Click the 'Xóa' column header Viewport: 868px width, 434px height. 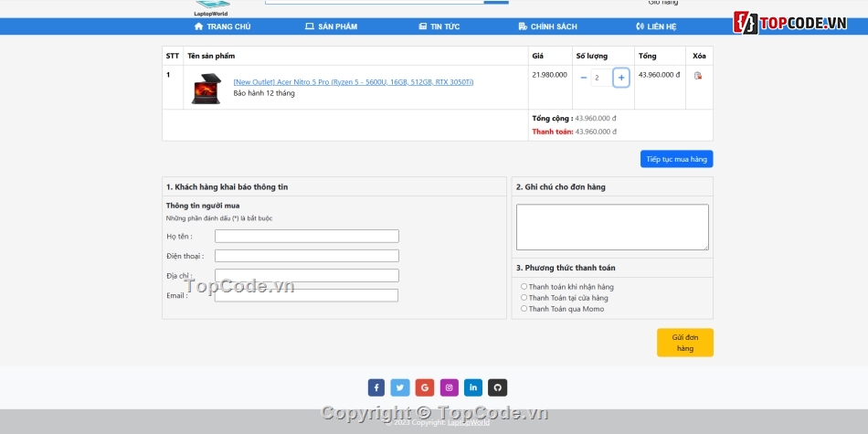pyautogui.click(x=699, y=56)
